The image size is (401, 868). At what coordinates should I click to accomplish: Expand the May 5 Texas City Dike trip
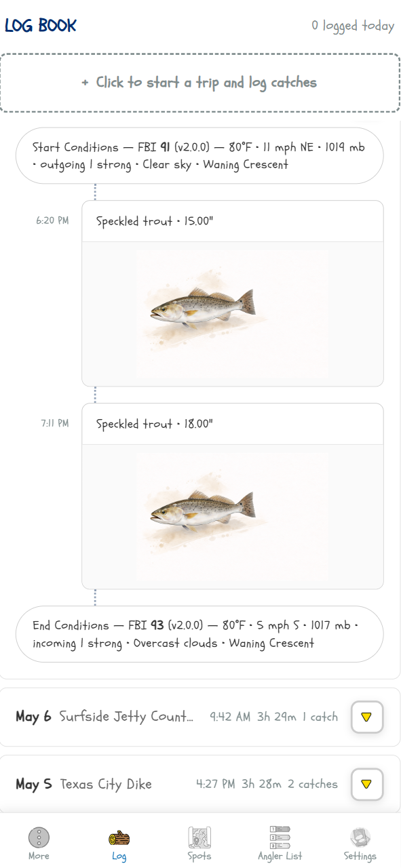[367, 785]
